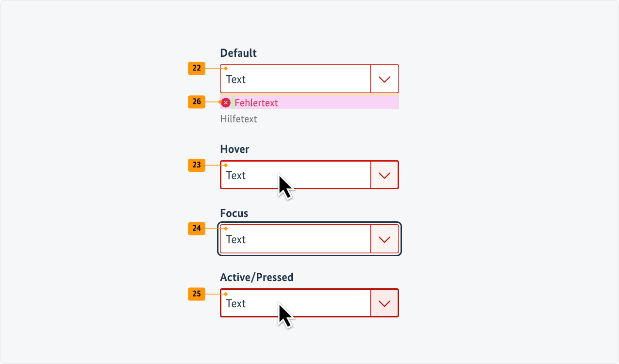Click the Focus heading label
The image size is (619, 364).
pyautogui.click(x=234, y=213)
